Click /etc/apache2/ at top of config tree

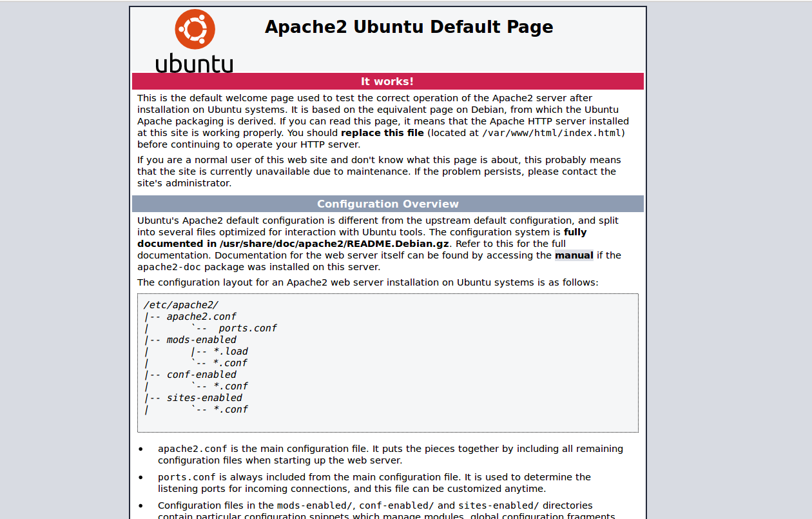click(x=181, y=305)
